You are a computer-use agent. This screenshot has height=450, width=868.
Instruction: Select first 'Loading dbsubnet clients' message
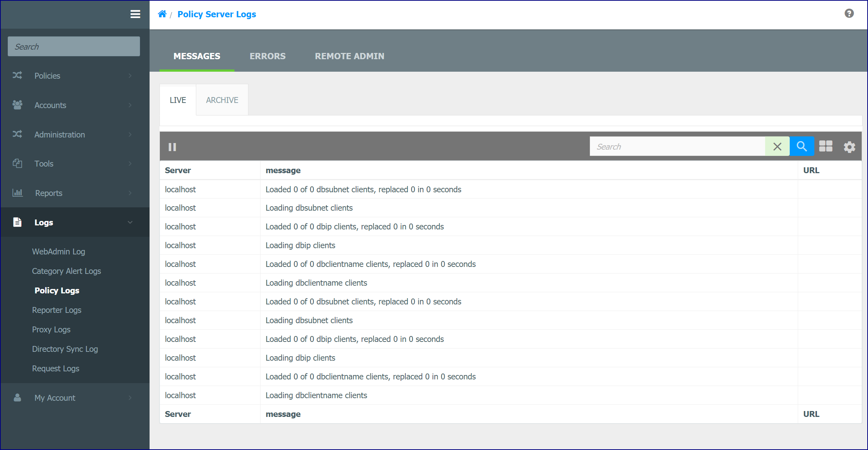pos(309,208)
